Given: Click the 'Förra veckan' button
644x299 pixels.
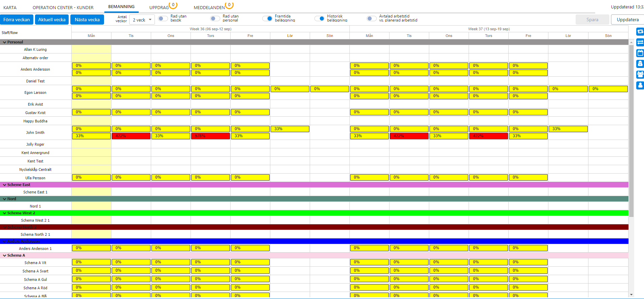Looking at the screenshot, I should (x=16, y=20).
